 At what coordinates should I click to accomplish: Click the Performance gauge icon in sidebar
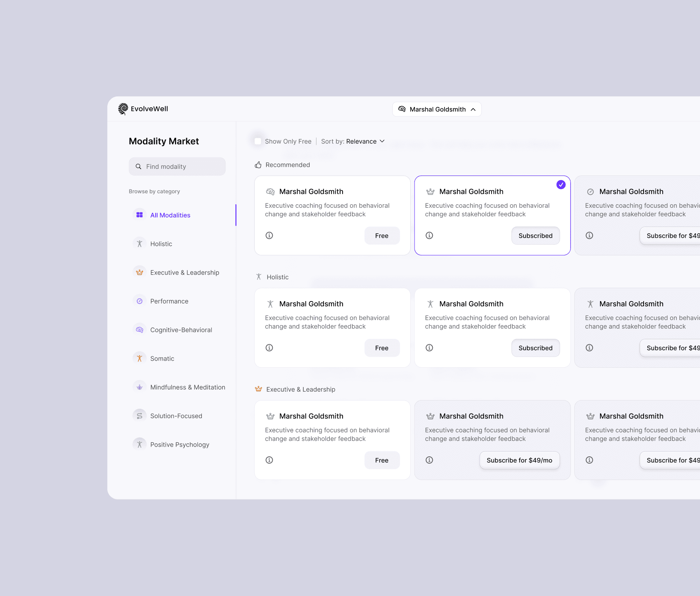pyautogui.click(x=140, y=301)
